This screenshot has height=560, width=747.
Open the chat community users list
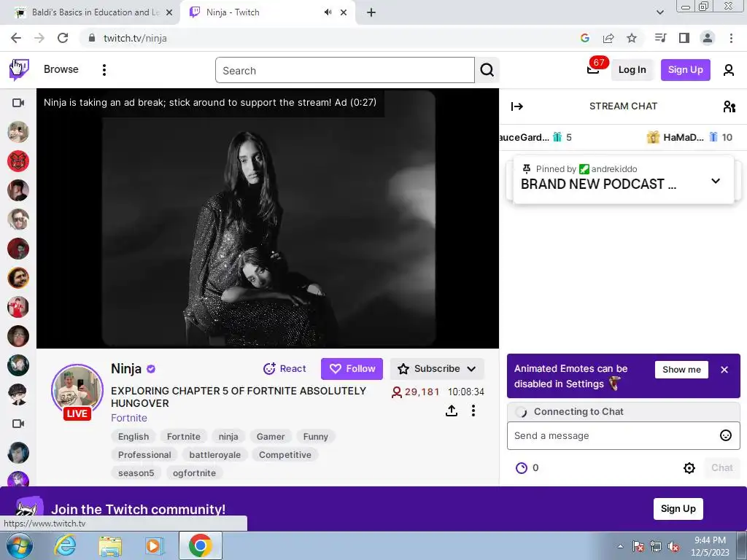pos(729,106)
